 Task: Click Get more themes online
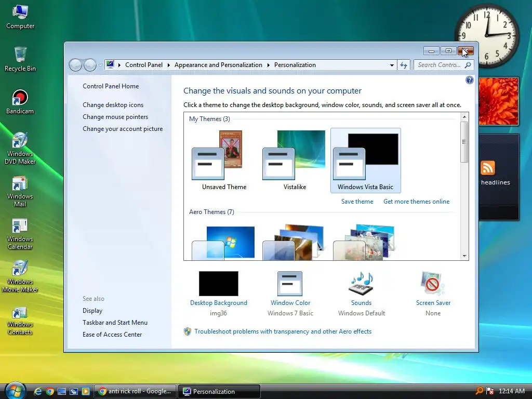click(416, 202)
